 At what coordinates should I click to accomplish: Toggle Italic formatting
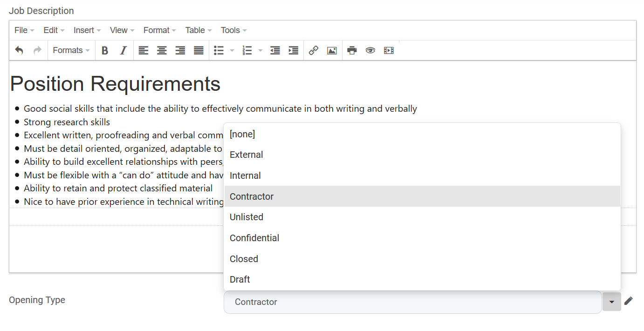tap(123, 50)
